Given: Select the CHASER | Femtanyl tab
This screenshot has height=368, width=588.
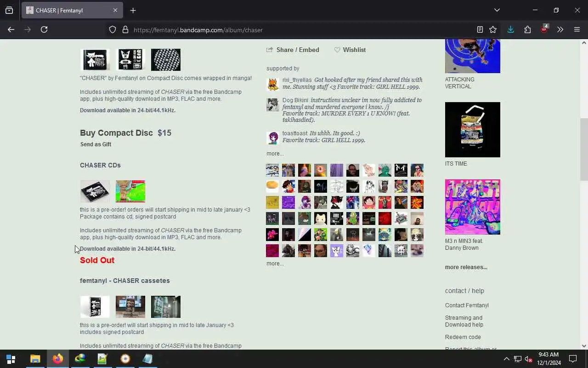Looking at the screenshot, I should pyautogui.click(x=72, y=10).
